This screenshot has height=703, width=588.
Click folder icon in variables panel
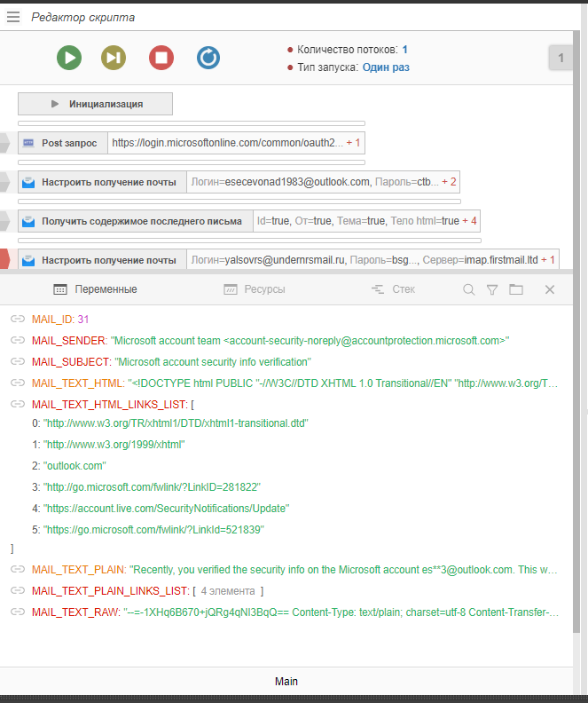(516, 289)
